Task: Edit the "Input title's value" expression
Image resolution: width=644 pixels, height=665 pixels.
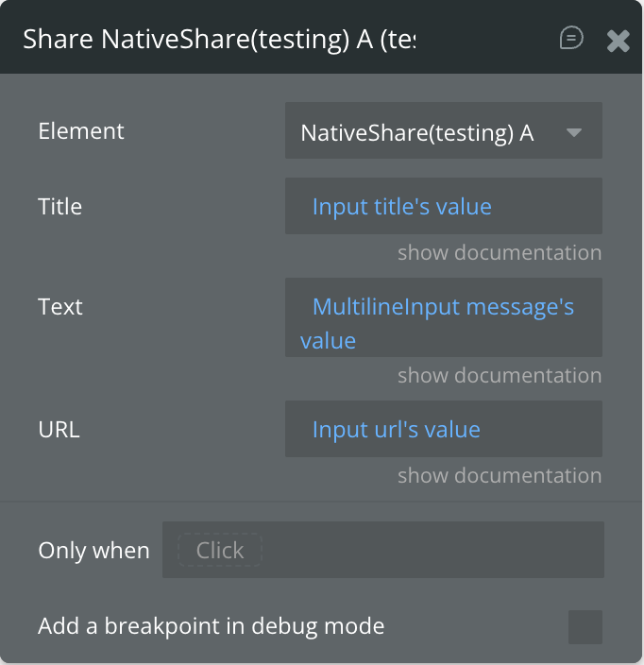Action: pos(402,206)
